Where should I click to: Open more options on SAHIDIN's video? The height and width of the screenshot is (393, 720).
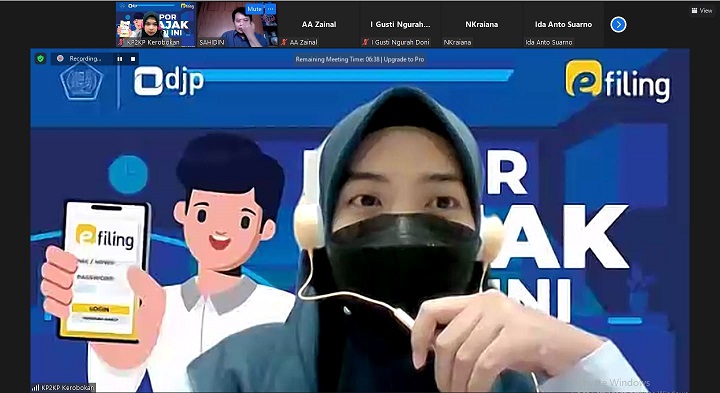(x=270, y=9)
